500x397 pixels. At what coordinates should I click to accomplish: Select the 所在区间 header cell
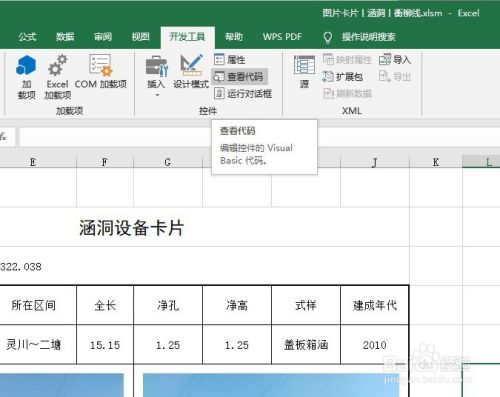pos(38,305)
